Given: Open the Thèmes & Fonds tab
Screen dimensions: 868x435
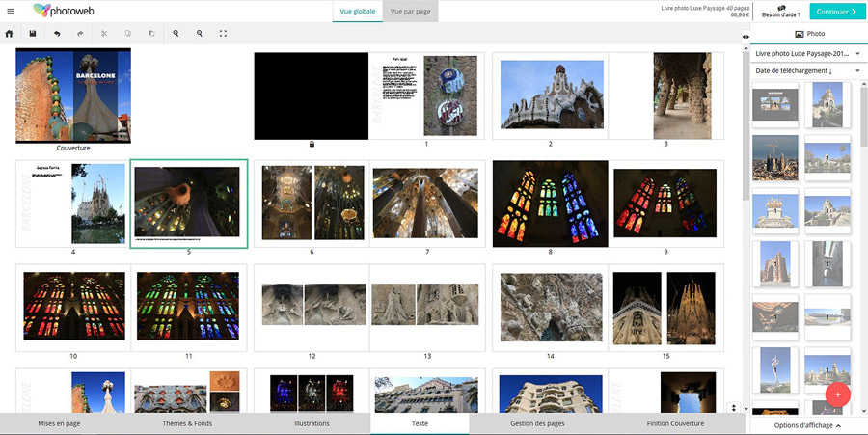Looking at the screenshot, I should pos(187,423).
